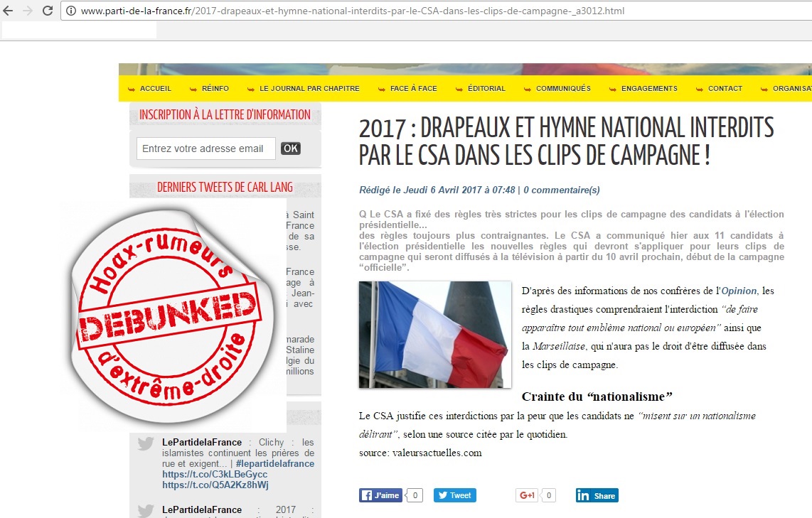Click Twitter bird icon beside Clichy tweet
The height and width of the screenshot is (518, 812).
pos(146,443)
